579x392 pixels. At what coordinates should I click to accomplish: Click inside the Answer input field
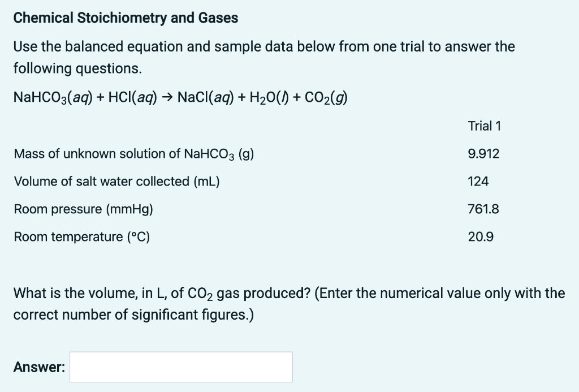pyautogui.click(x=180, y=367)
